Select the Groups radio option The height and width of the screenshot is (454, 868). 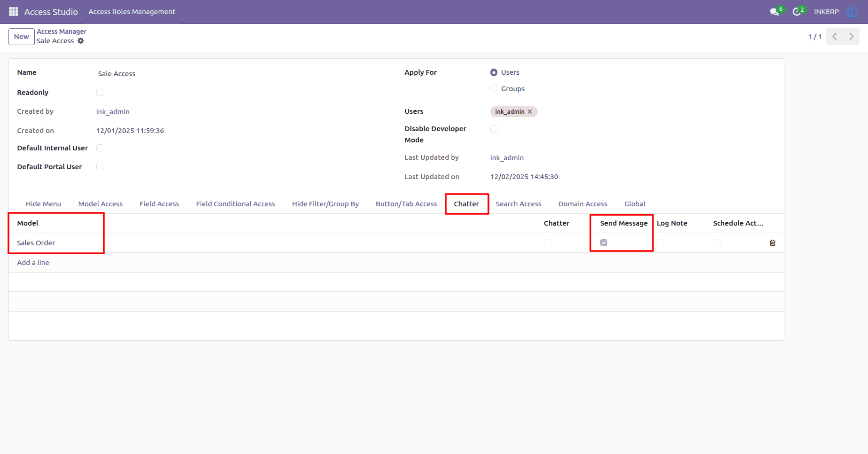pos(494,89)
